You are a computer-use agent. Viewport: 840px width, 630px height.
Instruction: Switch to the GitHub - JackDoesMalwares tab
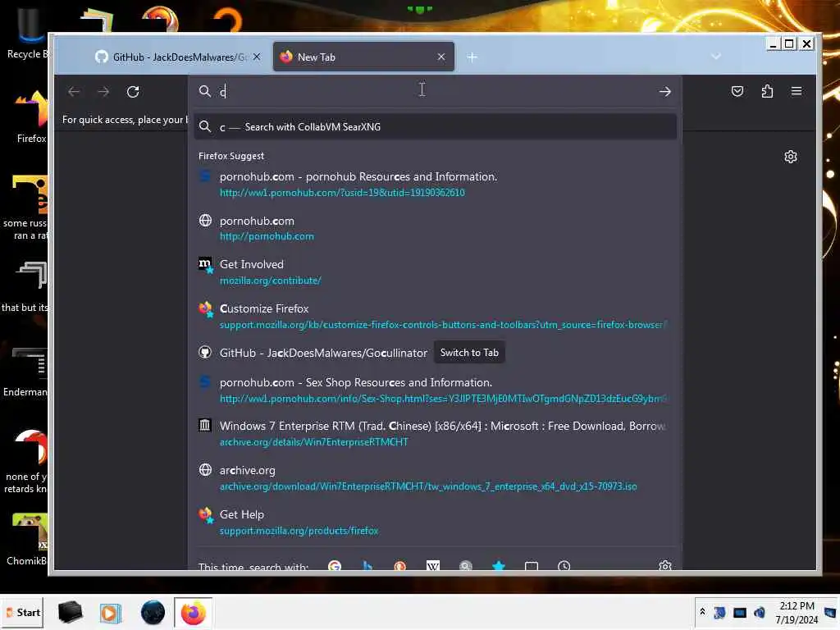point(177,57)
